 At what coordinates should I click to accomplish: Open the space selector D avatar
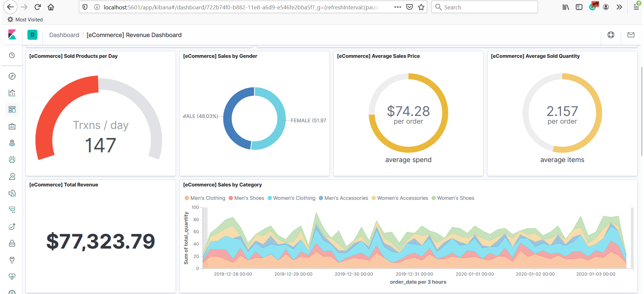click(x=32, y=35)
